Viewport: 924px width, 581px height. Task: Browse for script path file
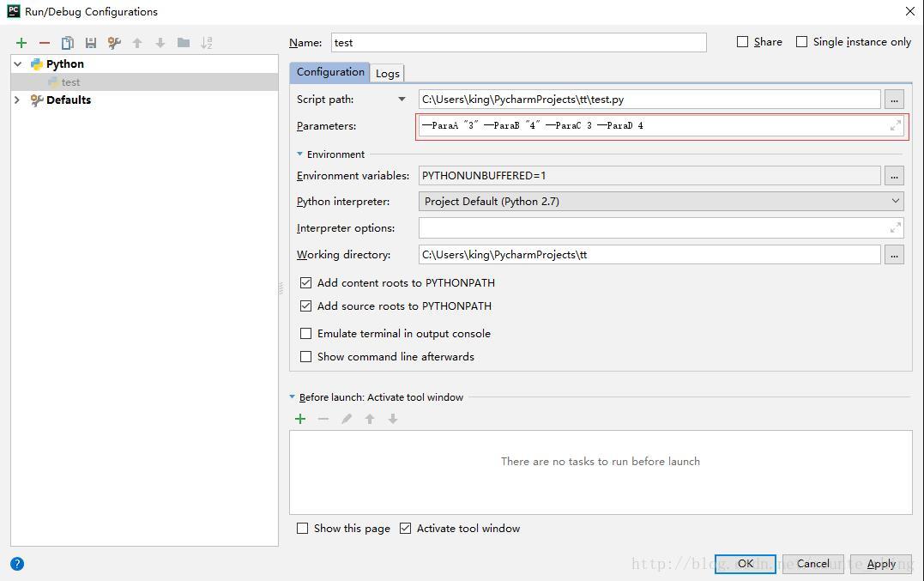(894, 100)
